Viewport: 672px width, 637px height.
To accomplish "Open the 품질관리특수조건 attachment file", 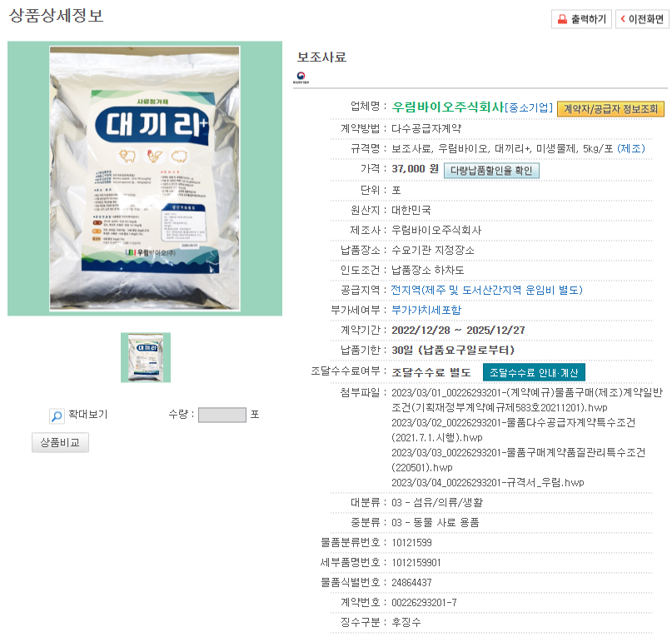I will (x=518, y=460).
